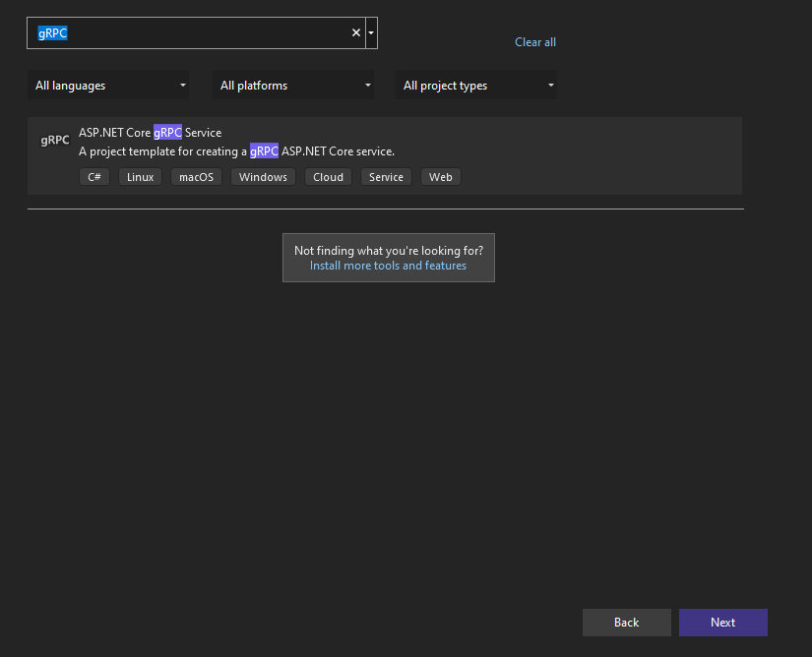Select the ASP.NET Core gRPC Service title
The image size is (812, 657).
pyautogui.click(x=151, y=133)
